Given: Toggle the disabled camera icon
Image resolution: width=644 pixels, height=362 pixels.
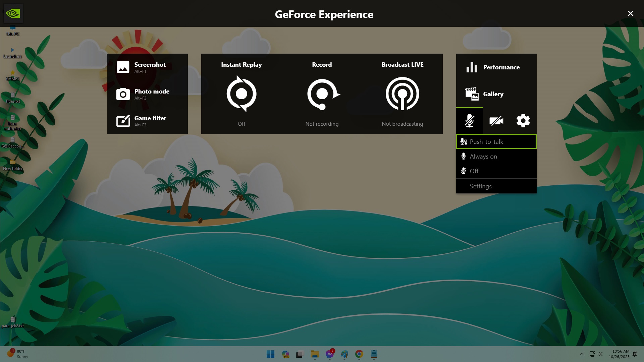Looking at the screenshot, I should 496,121.
